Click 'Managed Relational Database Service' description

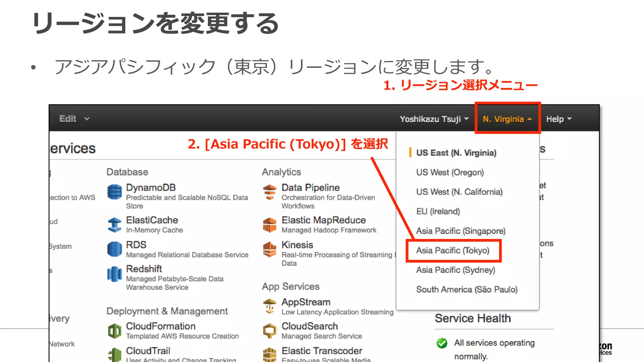pos(187,255)
